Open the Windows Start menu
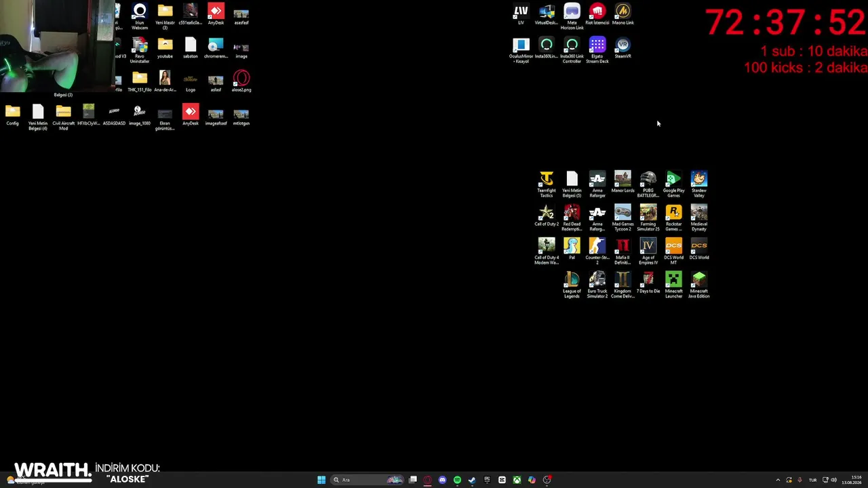This screenshot has height=488, width=868. point(321,480)
